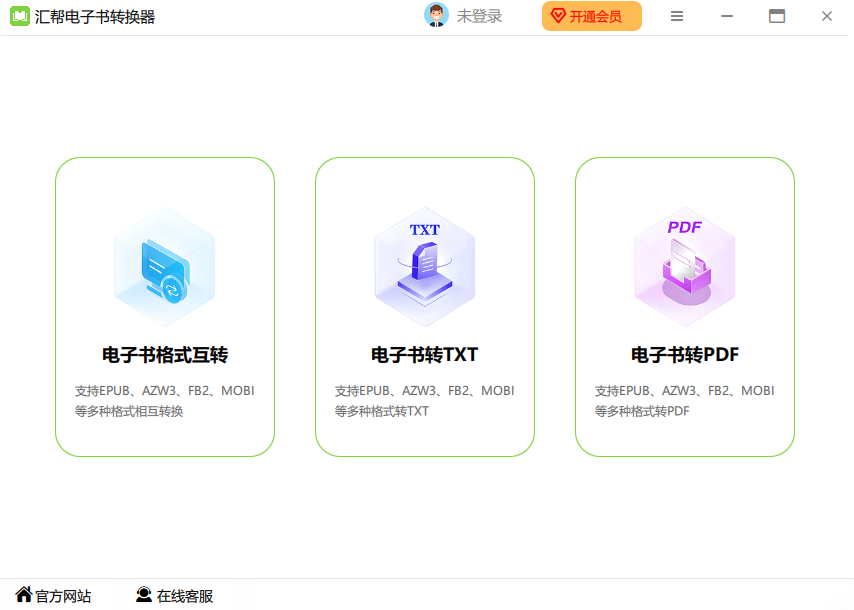Click the 等多种格式相互转换 description text

coord(129,411)
